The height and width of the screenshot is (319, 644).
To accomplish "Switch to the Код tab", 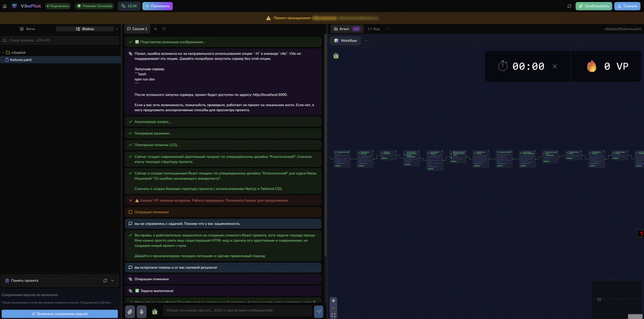I will click(x=374, y=29).
